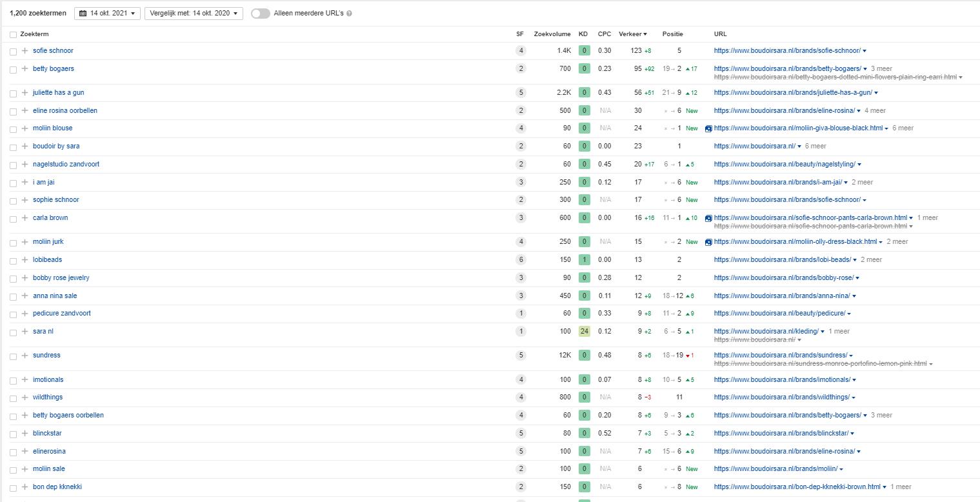Sort by the CPC column header
980x502 pixels.
605,34
